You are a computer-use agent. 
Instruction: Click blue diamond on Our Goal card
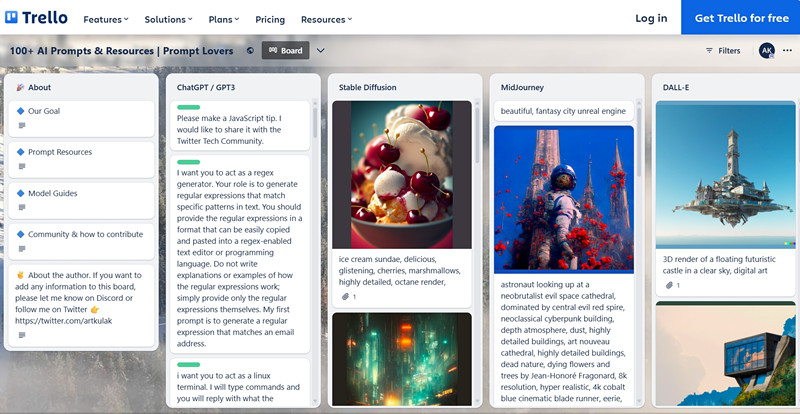click(20, 111)
